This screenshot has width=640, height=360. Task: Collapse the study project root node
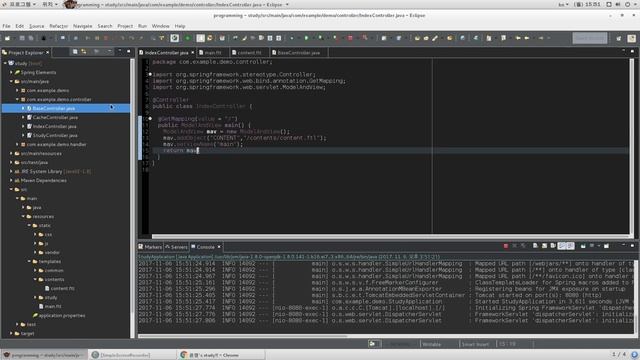click(5, 63)
